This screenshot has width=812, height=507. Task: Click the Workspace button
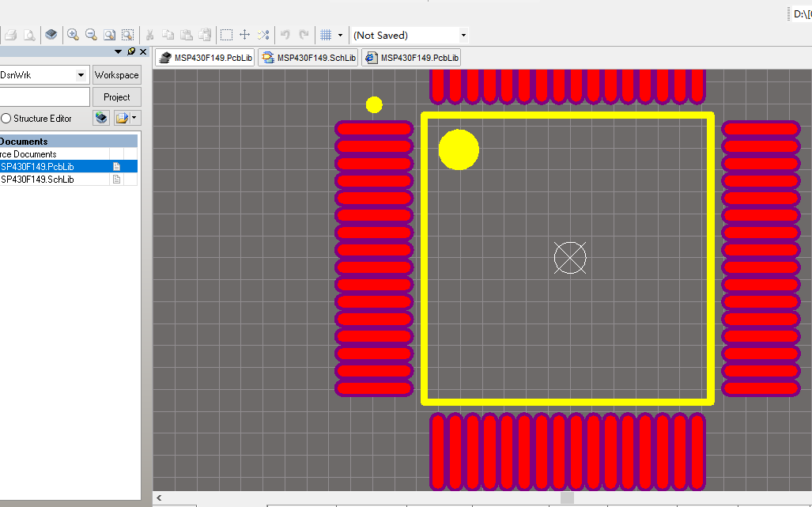[116, 75]
